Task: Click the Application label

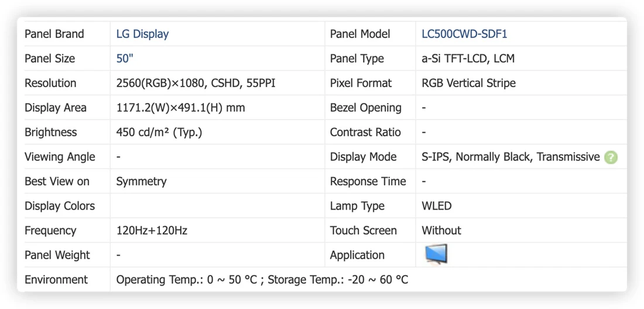Action: (357, 255)
